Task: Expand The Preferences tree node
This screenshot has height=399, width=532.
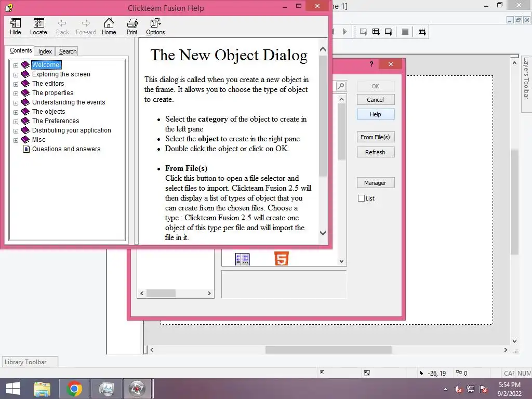Action: 16,122
